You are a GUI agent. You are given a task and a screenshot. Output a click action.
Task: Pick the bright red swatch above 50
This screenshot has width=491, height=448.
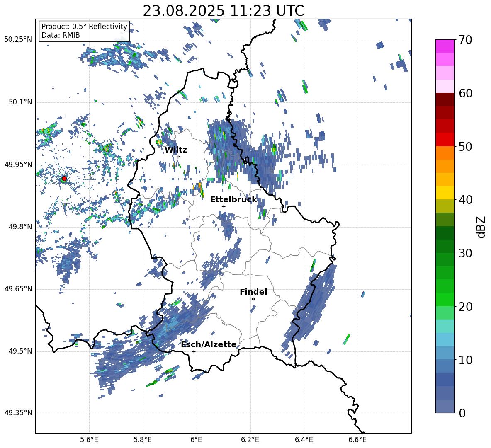(x=445, y=140)
